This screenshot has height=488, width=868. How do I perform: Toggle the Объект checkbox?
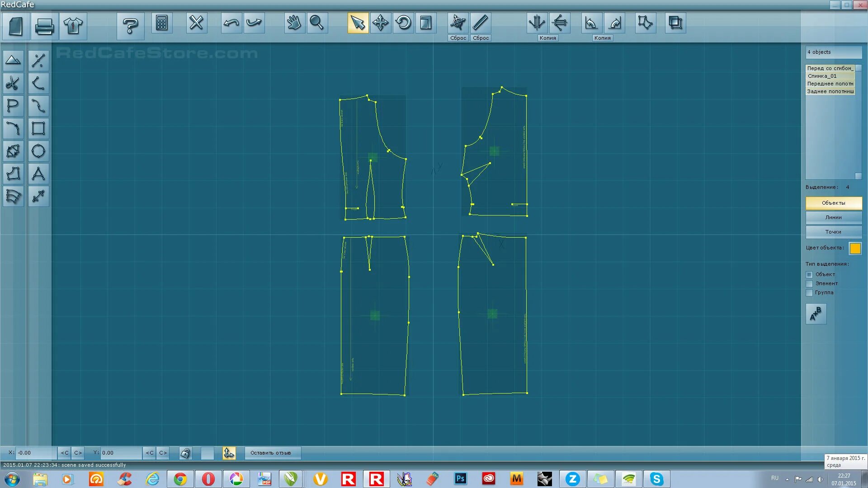(809, 274)
